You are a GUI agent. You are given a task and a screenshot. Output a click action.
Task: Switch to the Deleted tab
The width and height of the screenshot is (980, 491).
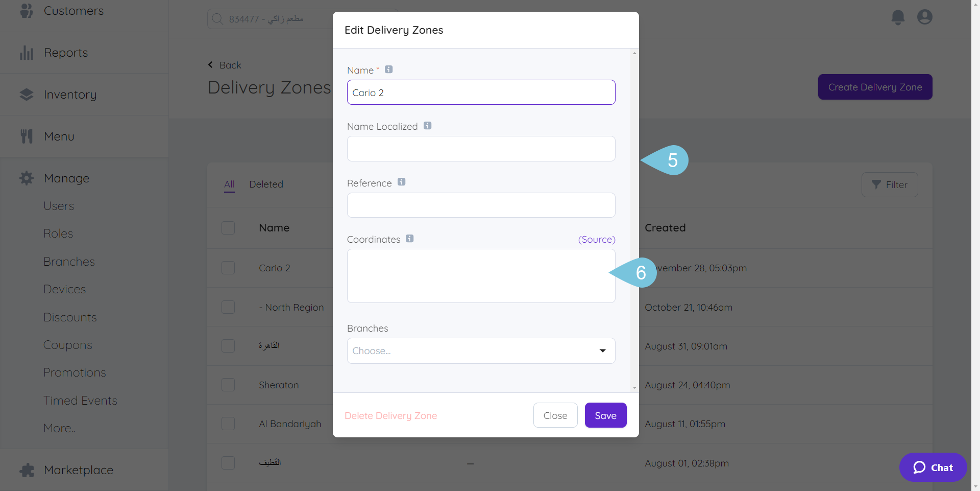coord(266,184)
